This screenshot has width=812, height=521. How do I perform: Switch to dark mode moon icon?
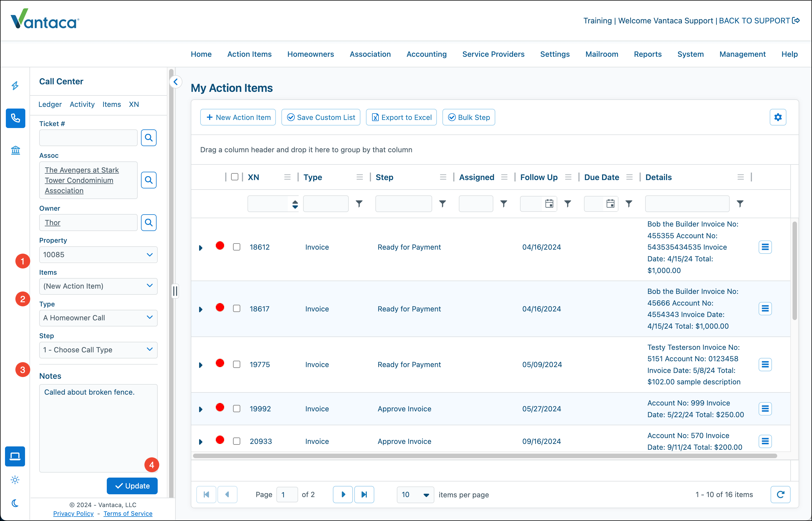point(15,503)
